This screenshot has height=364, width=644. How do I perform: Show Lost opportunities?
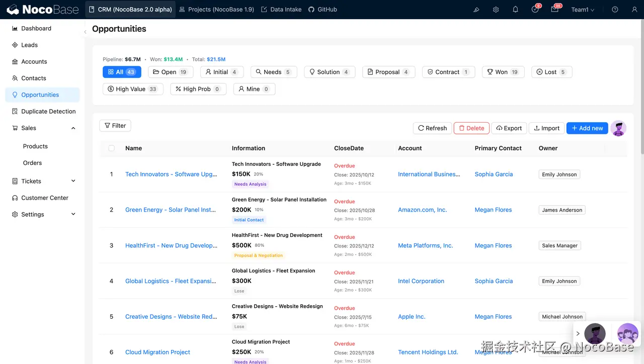(551, 72)
